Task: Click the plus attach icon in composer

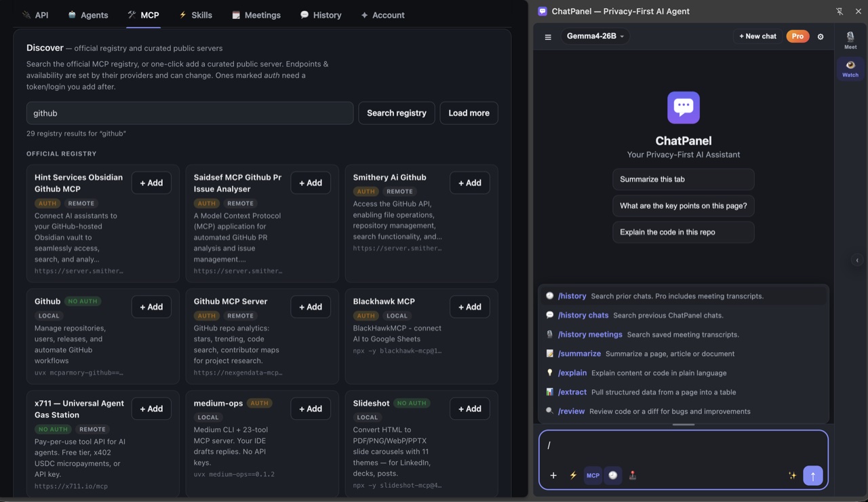Action: coord(553,476)
